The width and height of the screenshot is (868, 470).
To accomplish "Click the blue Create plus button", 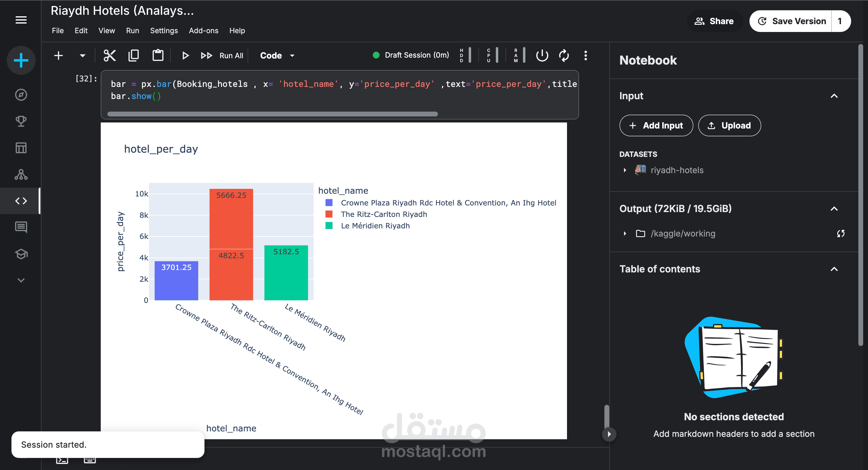I will point(21,60).
